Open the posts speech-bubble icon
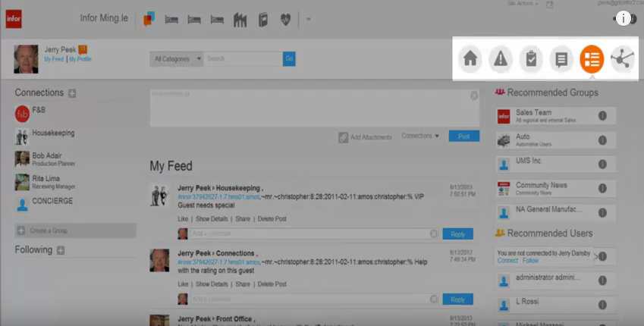The width and height of the screenshot is (644, 326). pos(561,58)
